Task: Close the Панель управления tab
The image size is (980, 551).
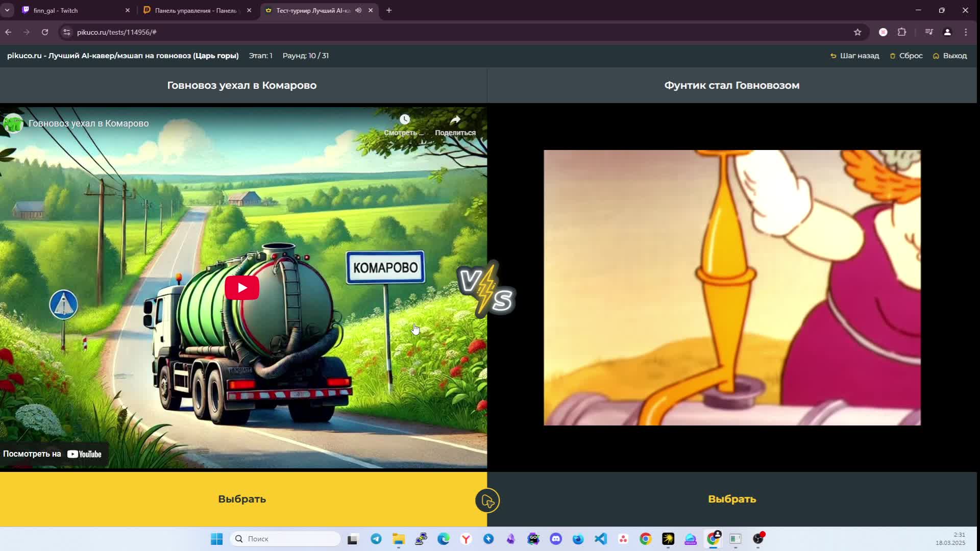Action: (249, 10)
